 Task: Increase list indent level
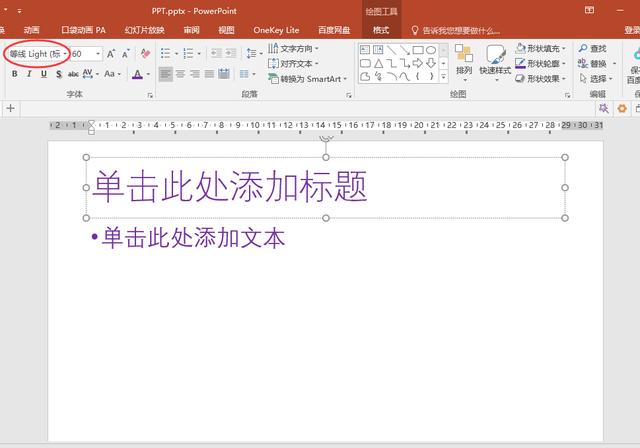pyautogui.click(x=231, y=53)
